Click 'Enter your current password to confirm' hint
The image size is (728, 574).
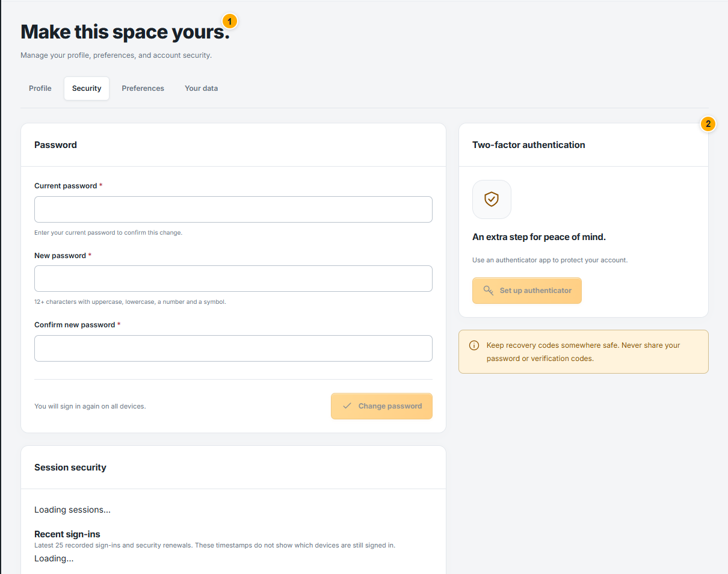(108, 232)
